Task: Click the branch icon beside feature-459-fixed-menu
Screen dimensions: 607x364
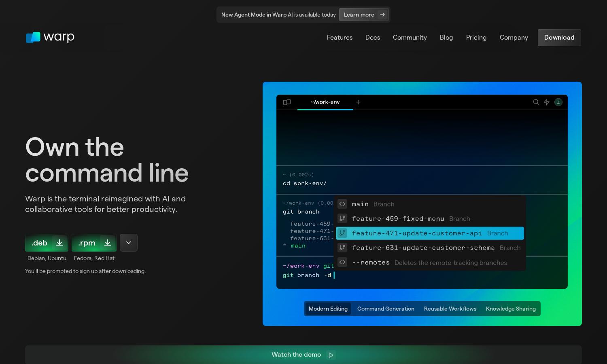Action: [342, 218]
